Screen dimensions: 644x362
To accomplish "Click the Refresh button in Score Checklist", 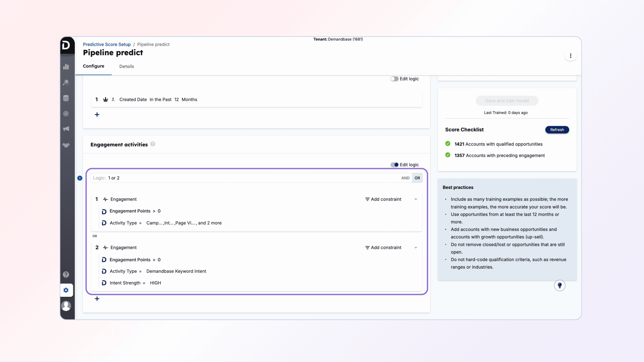I will coord(557,130).
